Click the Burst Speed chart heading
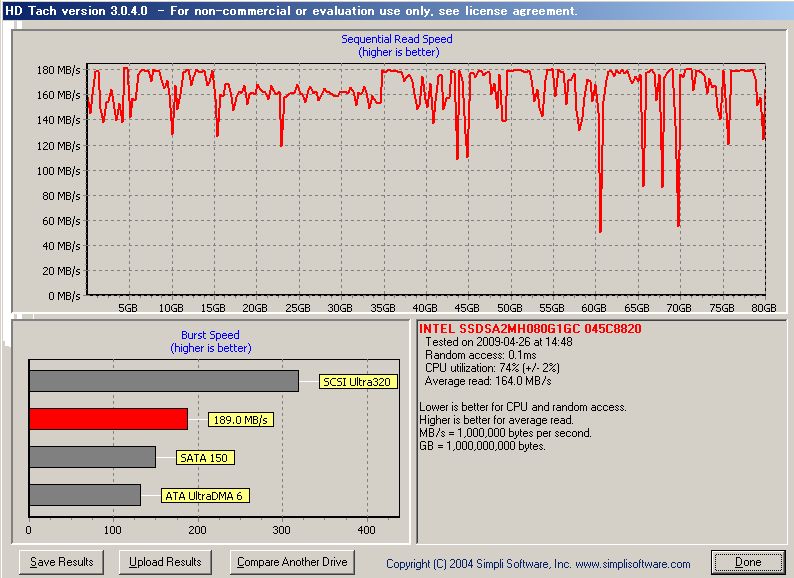 coord(210,336)
